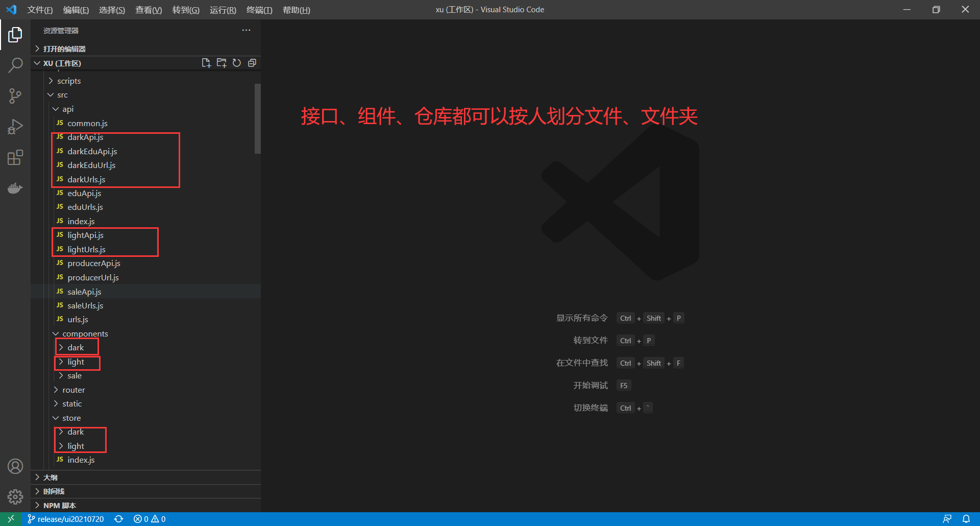Expand the router folder
This screenshot has width=980, height=526.
pos(145,390)
